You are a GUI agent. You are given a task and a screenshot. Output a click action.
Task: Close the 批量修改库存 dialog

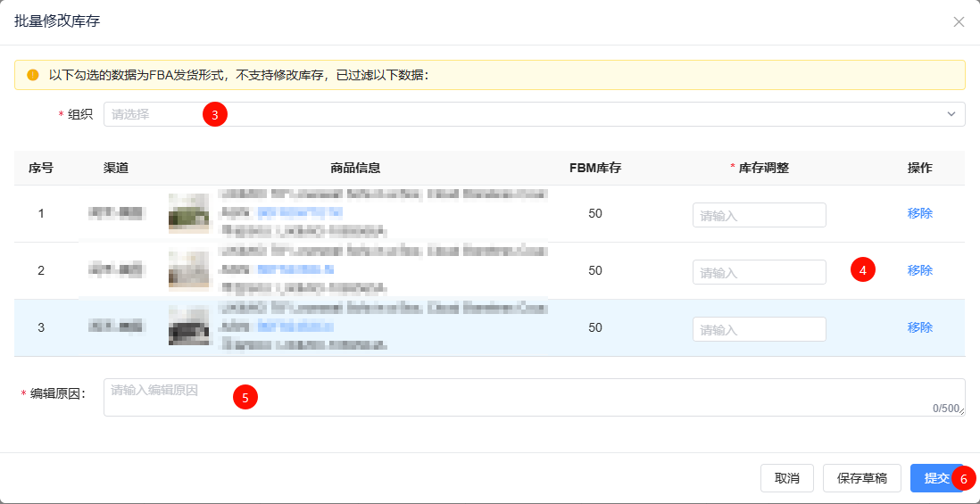point(959,21)
